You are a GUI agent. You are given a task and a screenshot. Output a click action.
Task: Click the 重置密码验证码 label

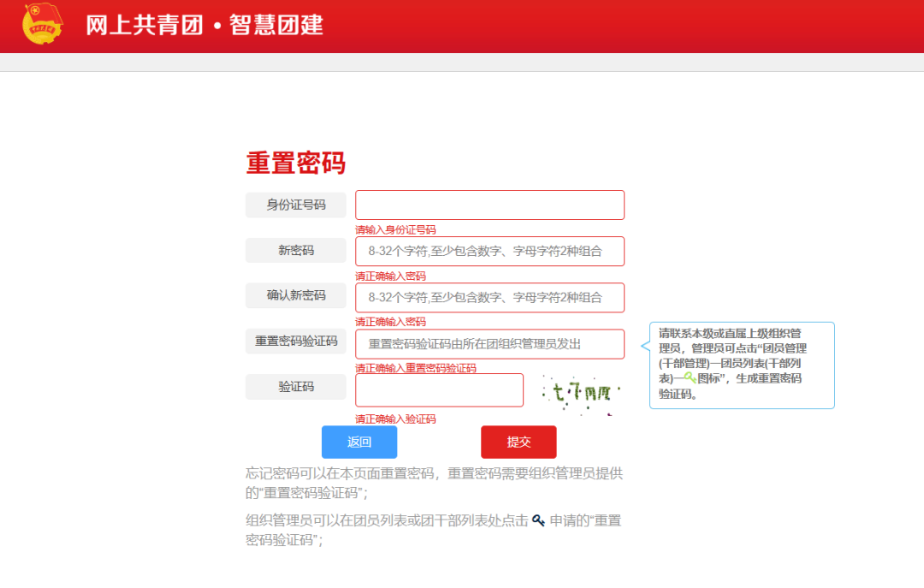tap(296, 341)
